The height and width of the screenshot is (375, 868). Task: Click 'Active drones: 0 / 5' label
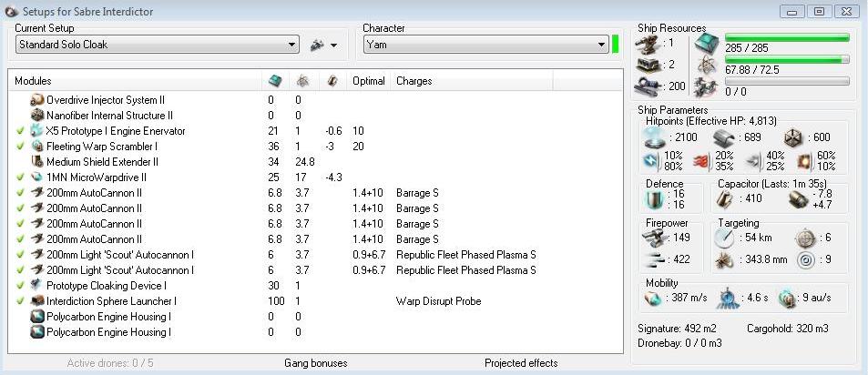[110, 363]
